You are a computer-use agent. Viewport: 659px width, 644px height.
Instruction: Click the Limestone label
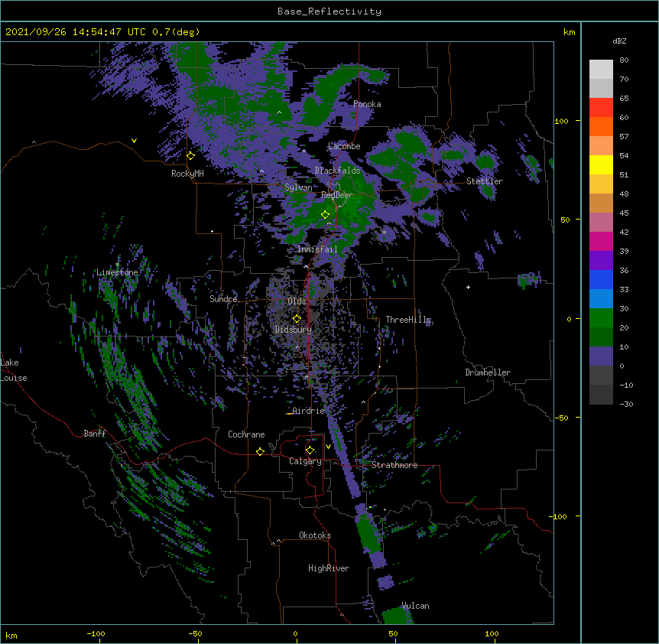[x=117, y=272]
